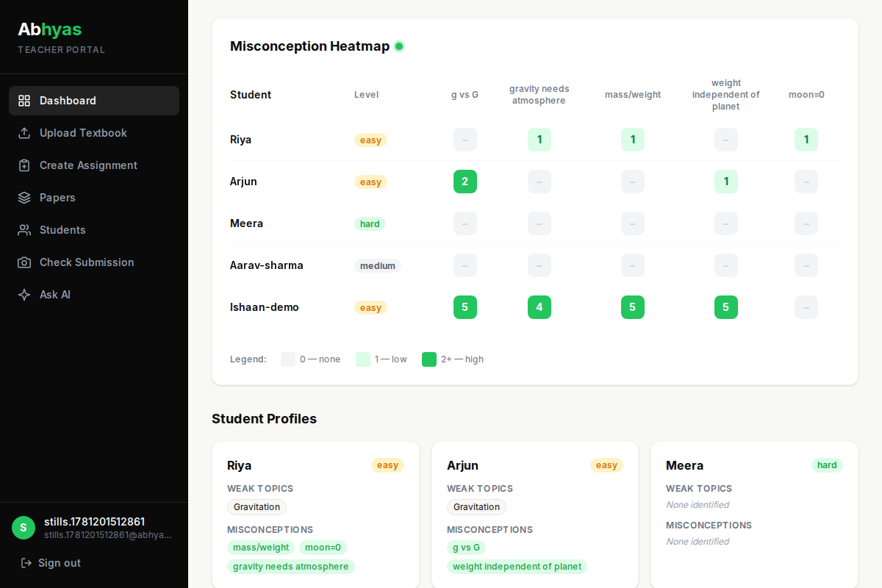
Task: Click the moon=0 column header
Action: tap(806, 95)
